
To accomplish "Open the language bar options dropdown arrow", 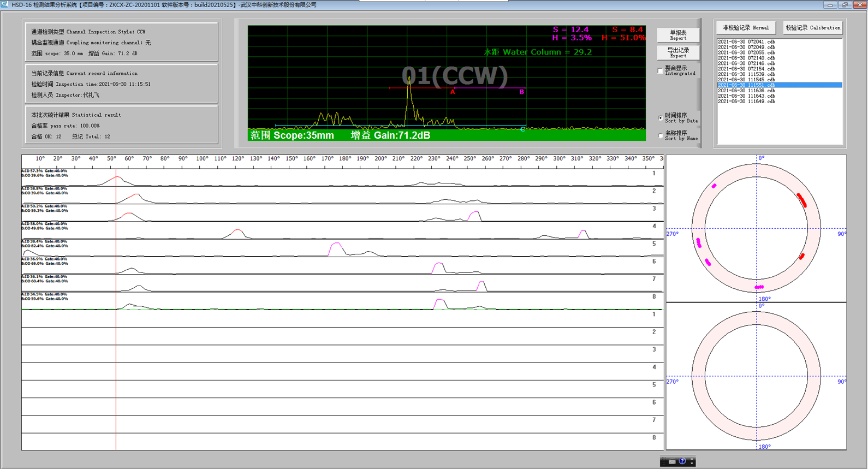I will [x=692, y=464].
